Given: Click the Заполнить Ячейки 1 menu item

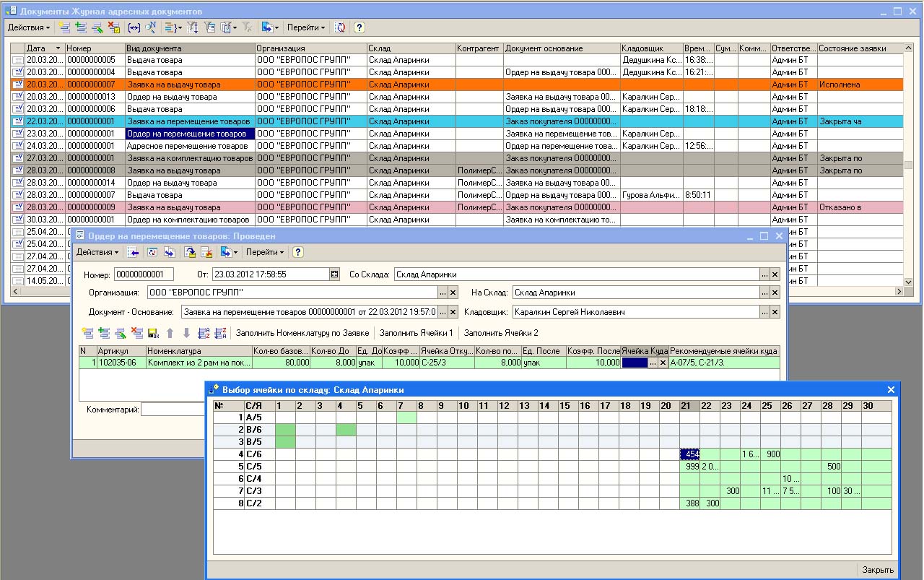Looking at the screenshot, I should coord(416,333).
